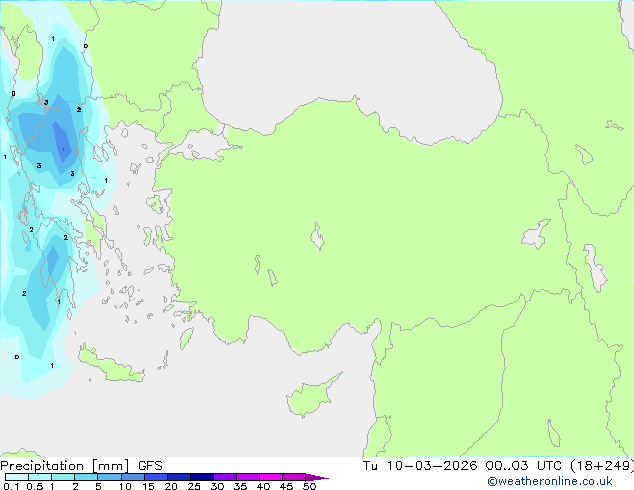Click the 0.1–0.5 mm lightest cyan legend swatch
The width and height of the screenshot is (634, 490).
pyautogui.click(x=17, y=477)
